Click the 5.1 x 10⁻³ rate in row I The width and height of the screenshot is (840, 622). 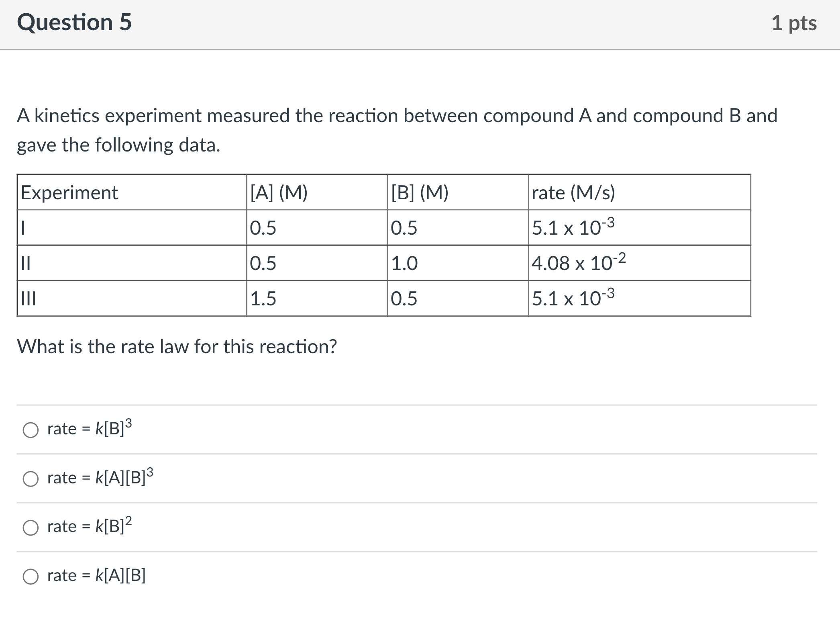tap(574, 227)
